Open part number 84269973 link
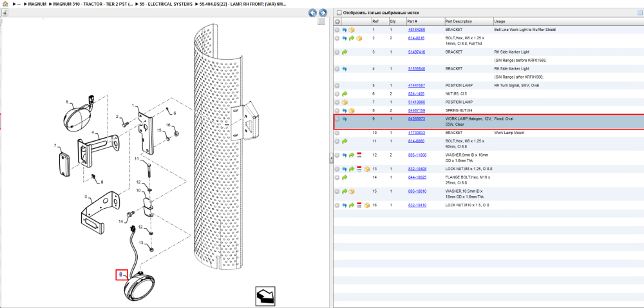 [417, 119]
